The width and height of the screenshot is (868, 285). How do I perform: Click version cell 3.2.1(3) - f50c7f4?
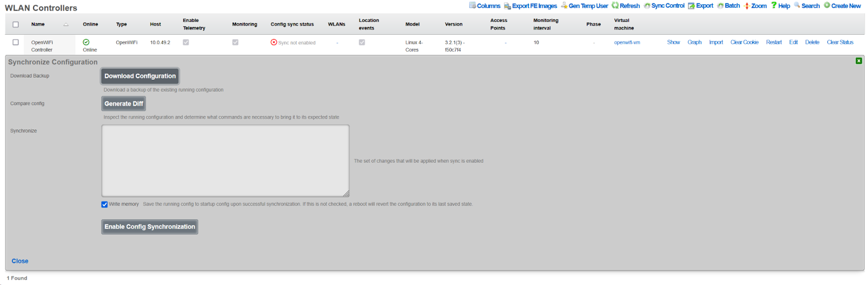[x=455, y=46]
